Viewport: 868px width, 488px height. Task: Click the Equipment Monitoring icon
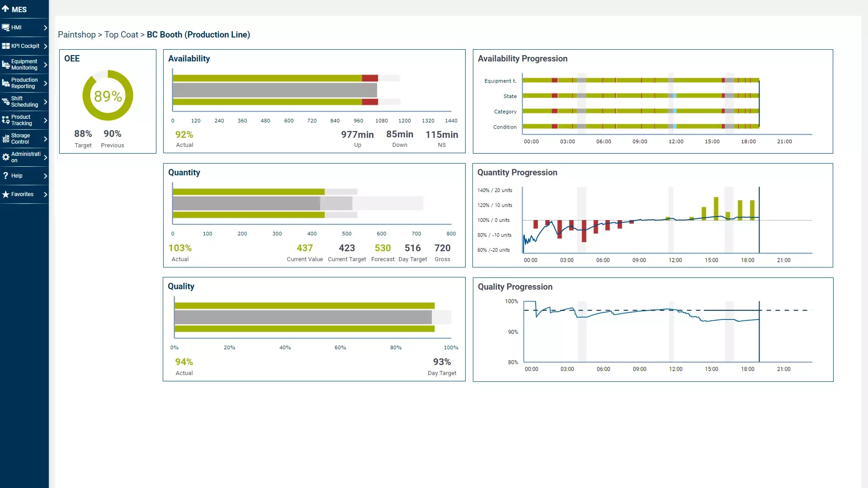[x=6, y=65]
